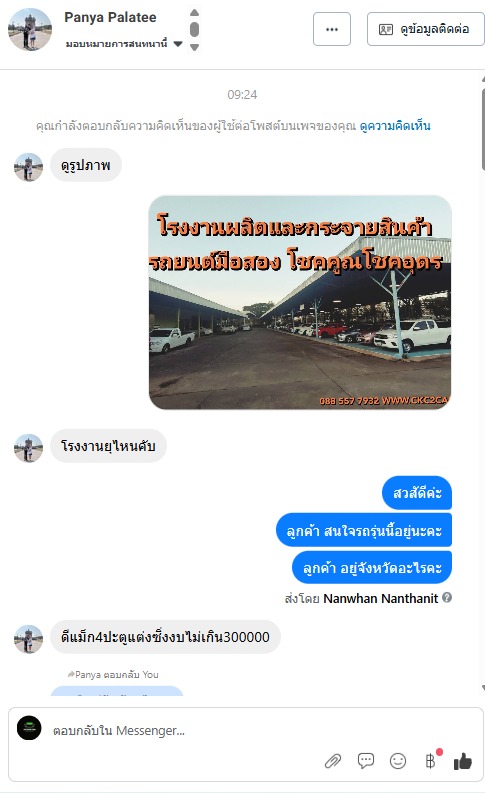Click the ดูรูปภาพ message bubble

[86, 165]
